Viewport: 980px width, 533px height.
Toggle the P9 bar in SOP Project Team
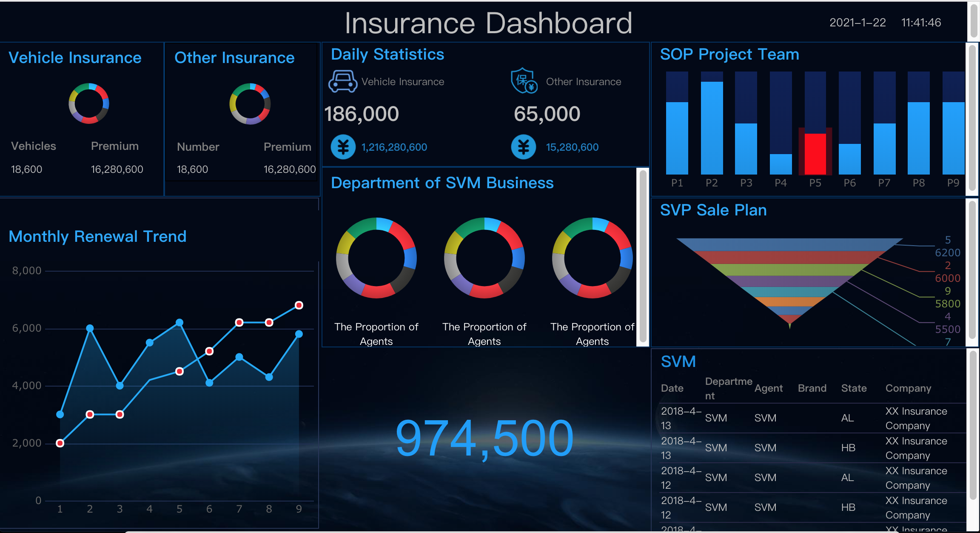tap(953, 136)
